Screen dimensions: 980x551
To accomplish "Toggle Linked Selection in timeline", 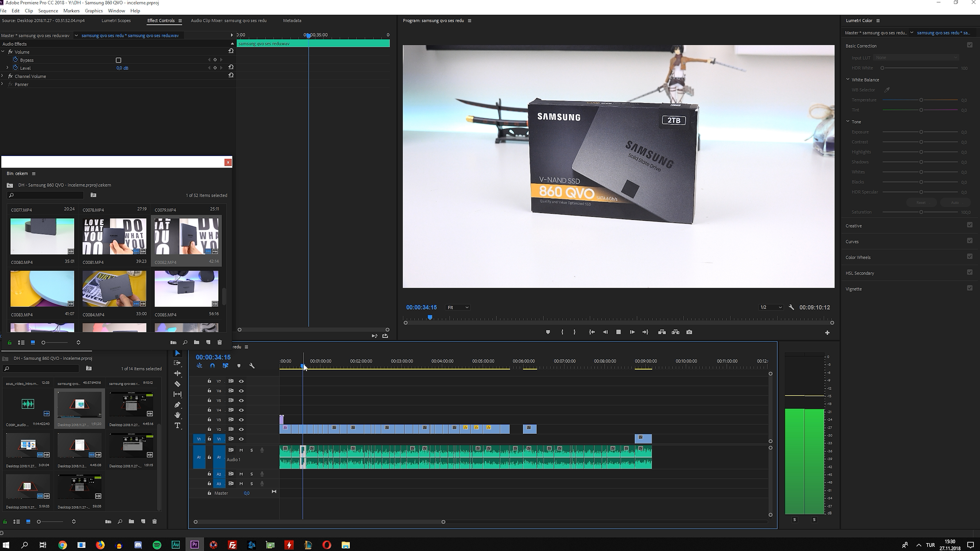I will tap(225, 366).
